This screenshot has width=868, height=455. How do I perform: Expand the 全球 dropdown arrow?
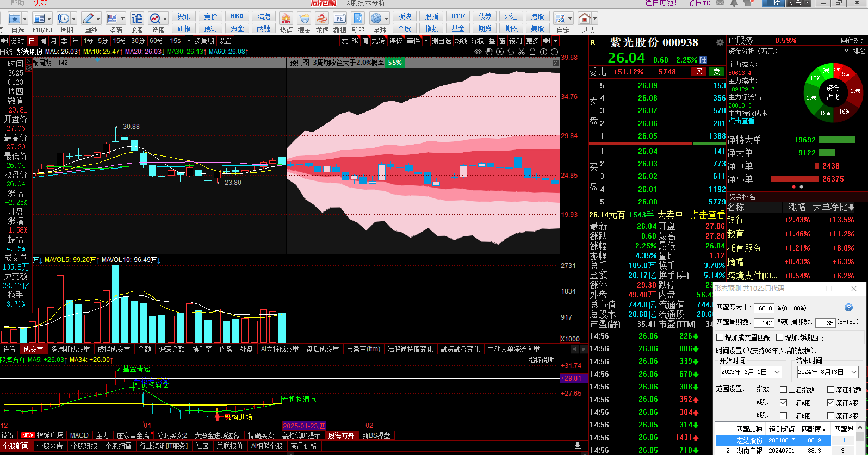point(386,18)
